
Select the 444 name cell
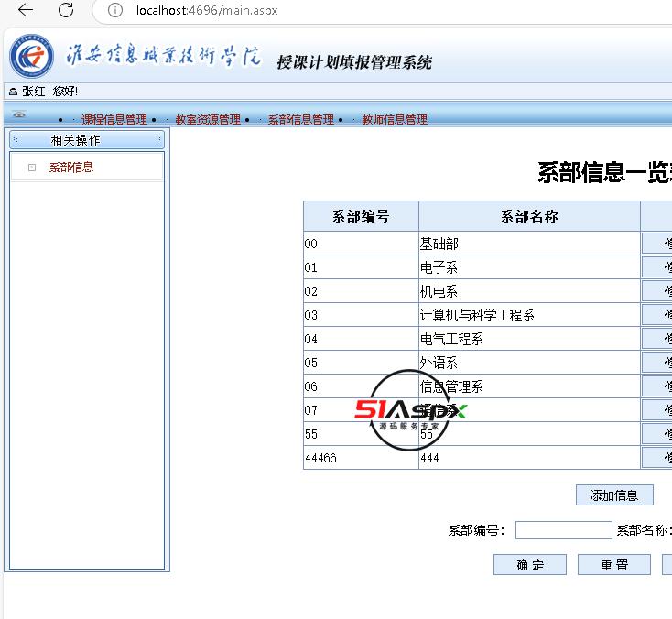point(529,458)
